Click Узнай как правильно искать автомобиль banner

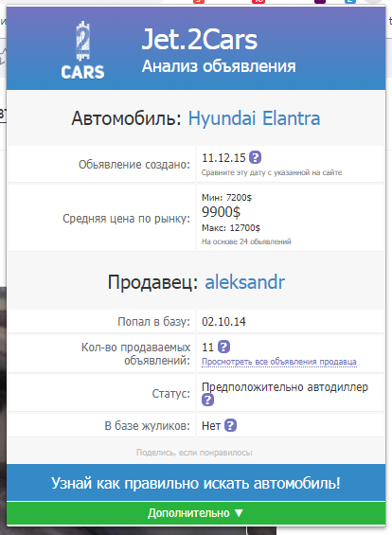196,483
